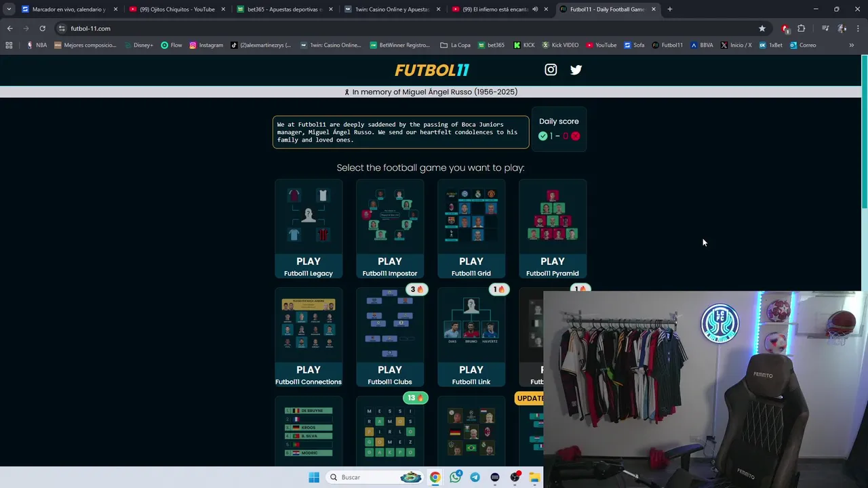The width and height of the screenshot is (868, 488).
Task: Play Futbol11 Grid game
Action: pyautogui.click(x=471, y=229)
